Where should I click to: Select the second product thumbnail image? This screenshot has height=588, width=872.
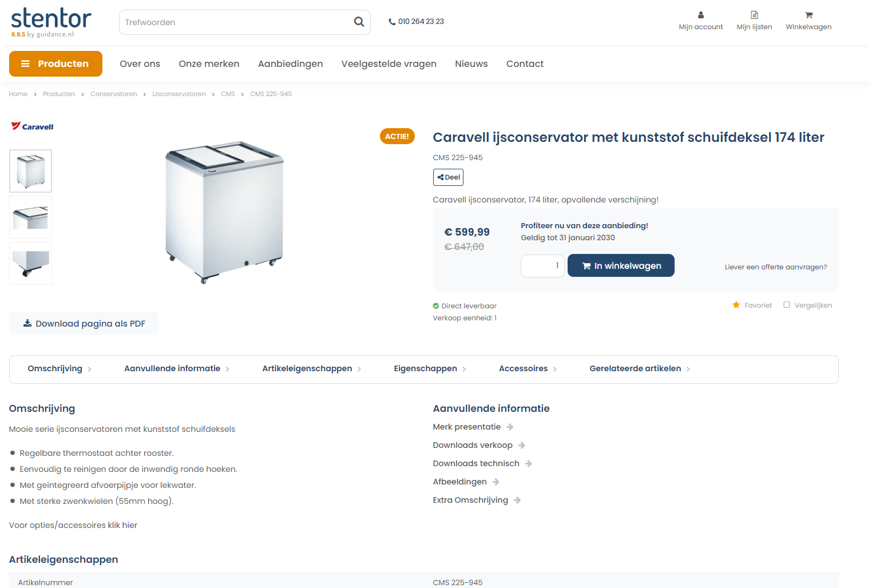tap(31, 217)
